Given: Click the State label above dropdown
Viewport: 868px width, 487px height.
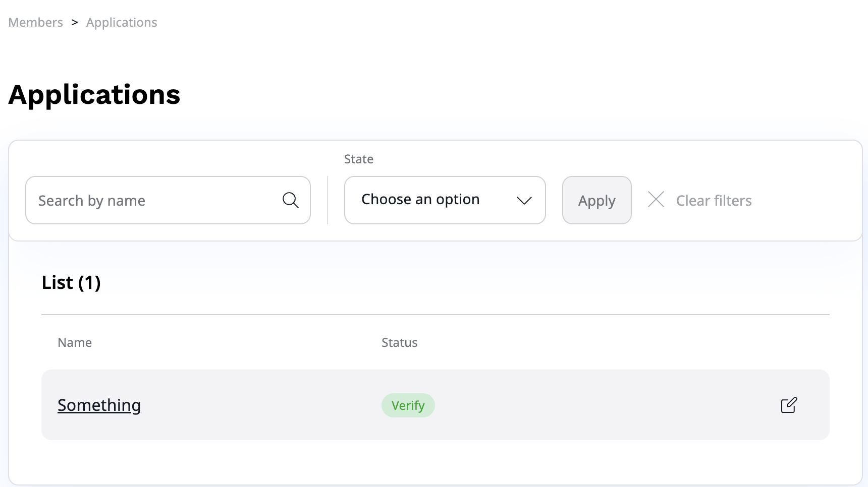Looking at the screenshot, I should [x=358, y=159].
